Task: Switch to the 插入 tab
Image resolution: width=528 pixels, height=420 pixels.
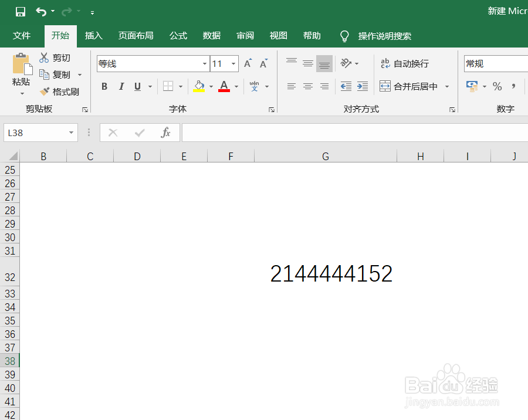Action: point(94,36)
